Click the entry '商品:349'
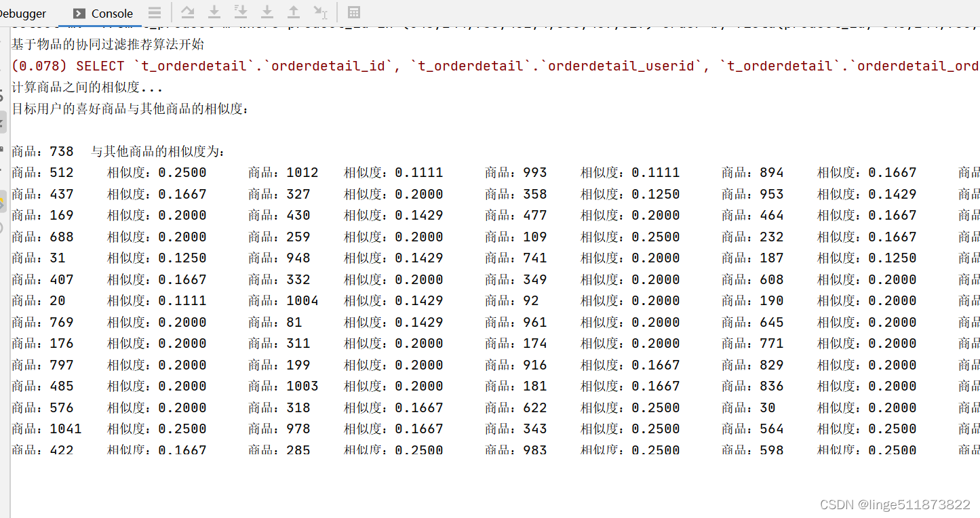Image resolution: width=980 pixels, height=518 pixels. [516, 279]
